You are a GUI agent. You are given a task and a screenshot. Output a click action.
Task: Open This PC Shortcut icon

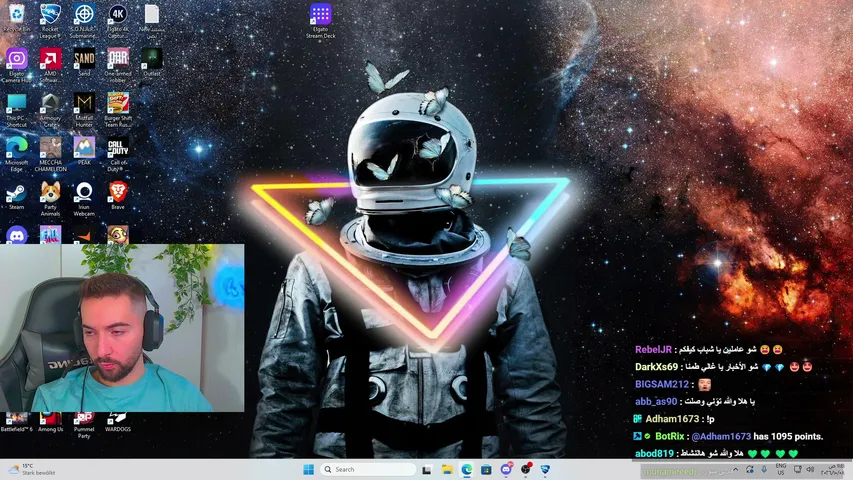[16, 110]
